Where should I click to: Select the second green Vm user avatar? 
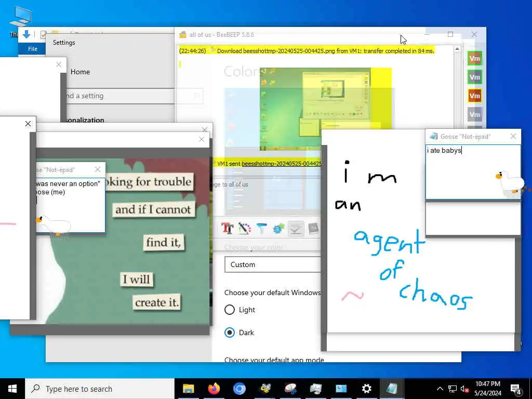click(x=475, y=77)
